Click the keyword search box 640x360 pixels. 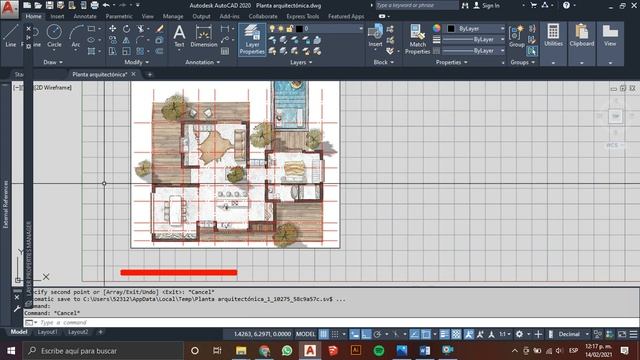pos(417,5)
